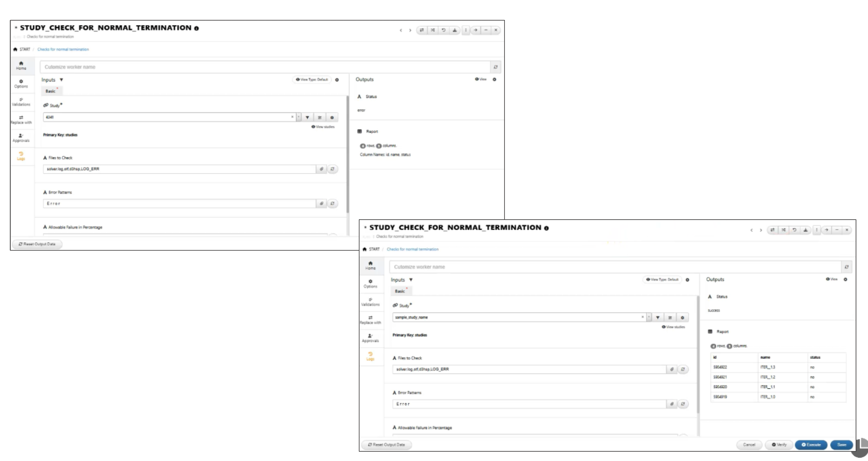868x461 pixels.
Task: Open Home sidebar in the 4341 study window
Action: [x=21, y=65]
